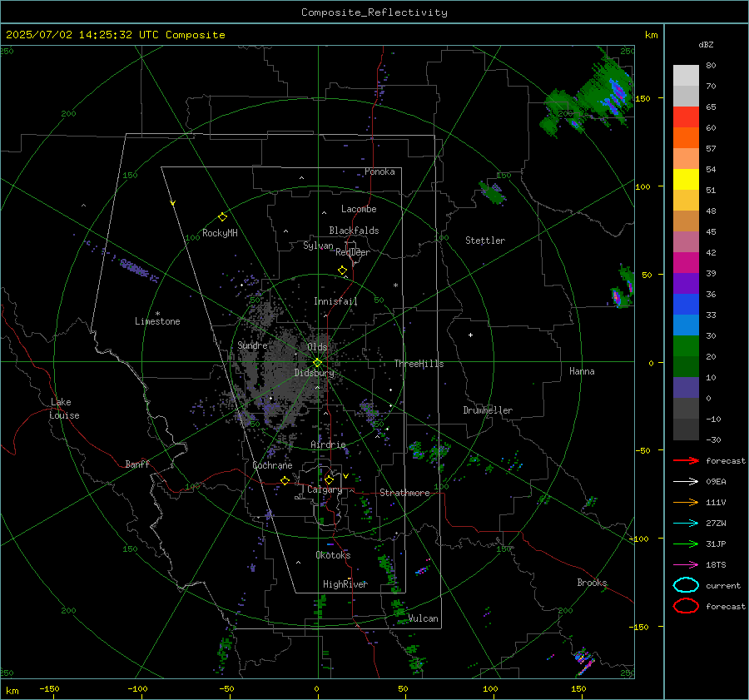Click the RockyMH label
The height and width of the screenshot is (700, 749).
220,233
